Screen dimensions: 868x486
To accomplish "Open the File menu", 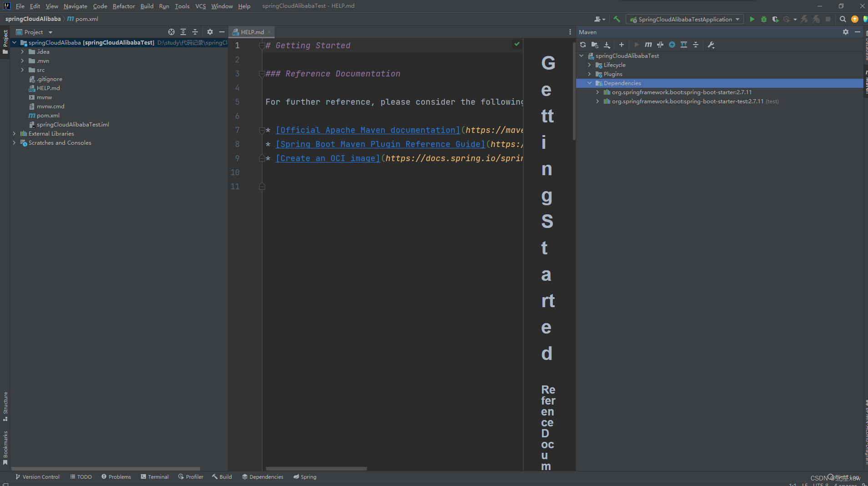I will tap(20, 6).
